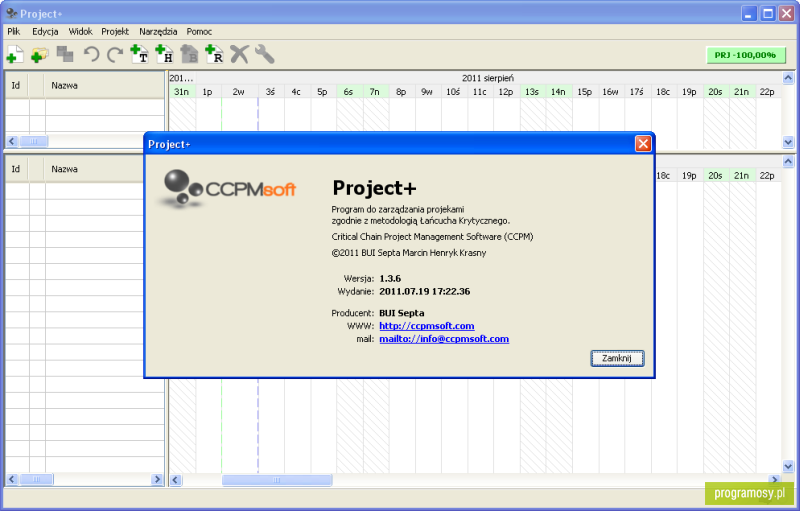Click lower table left scroll arrow
Image resolution: width=800 pixels, height=511 pixels.
12,479
